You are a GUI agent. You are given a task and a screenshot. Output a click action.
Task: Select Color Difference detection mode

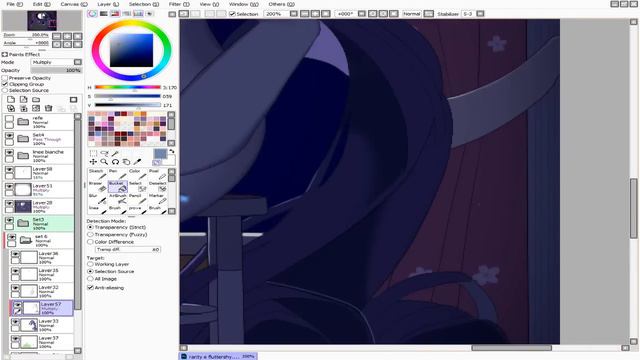(x=90, y=242)
